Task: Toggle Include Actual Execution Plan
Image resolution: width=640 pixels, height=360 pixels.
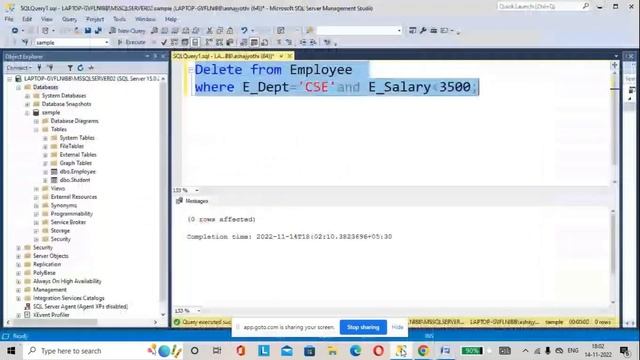Action: coord(209,42)
